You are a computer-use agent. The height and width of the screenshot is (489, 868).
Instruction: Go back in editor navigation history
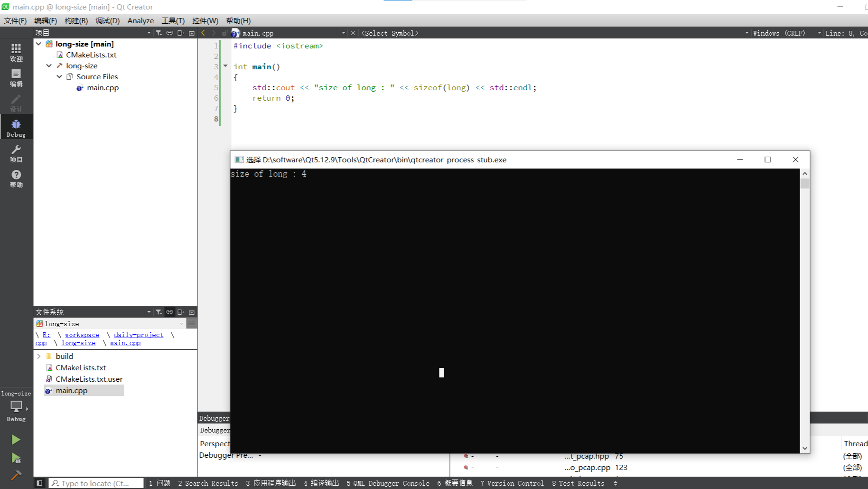[203, 33]
